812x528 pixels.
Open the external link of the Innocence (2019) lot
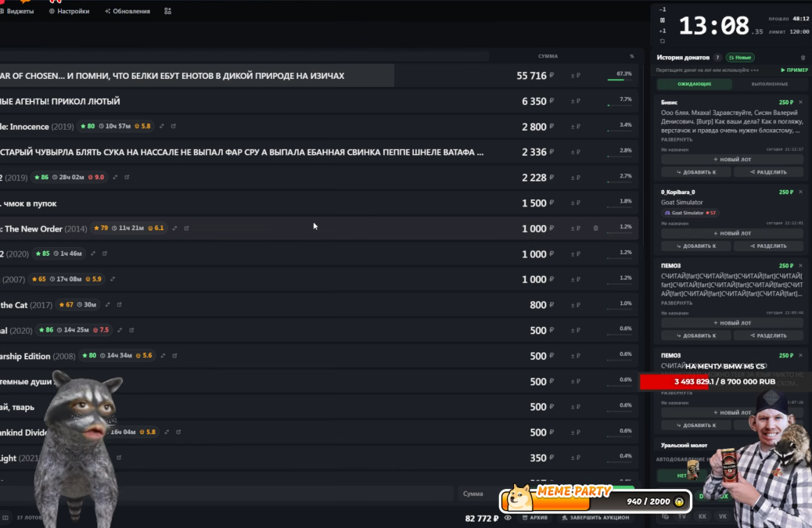(174, 126)
